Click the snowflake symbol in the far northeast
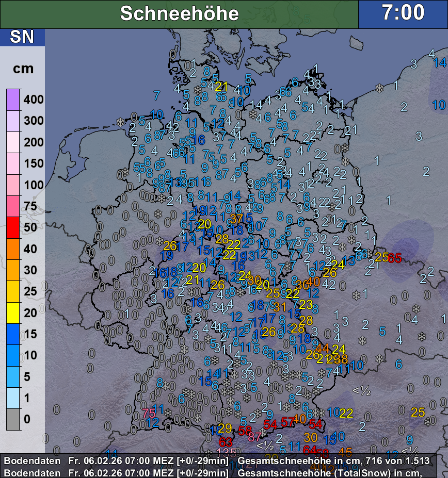 click(x=379, y=88)
